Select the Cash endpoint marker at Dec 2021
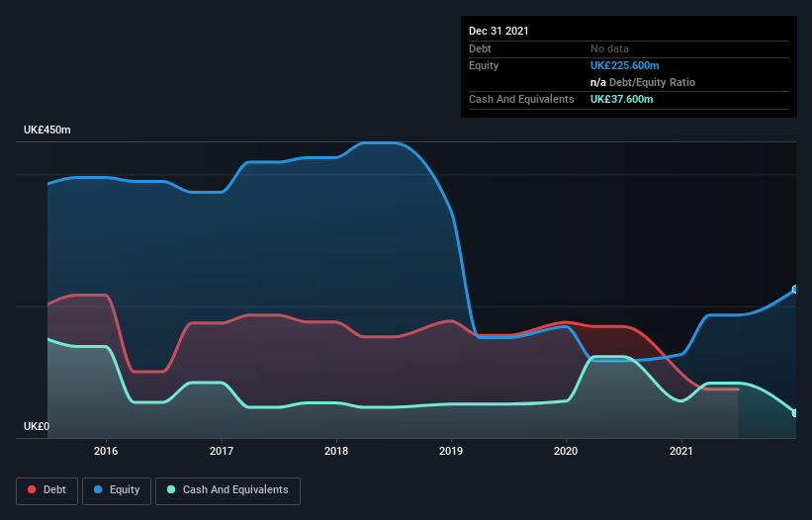This screenshot has height=520, width=812. coord(795,413)
